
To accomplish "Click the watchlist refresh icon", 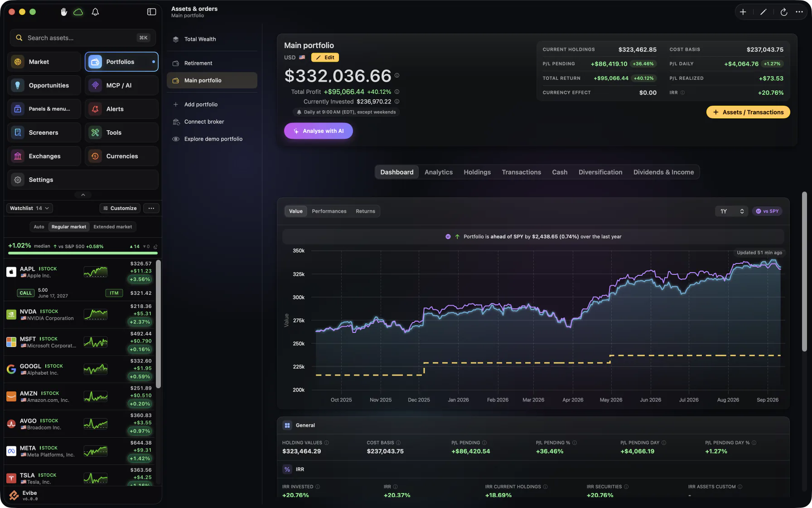I will point(155,247).
